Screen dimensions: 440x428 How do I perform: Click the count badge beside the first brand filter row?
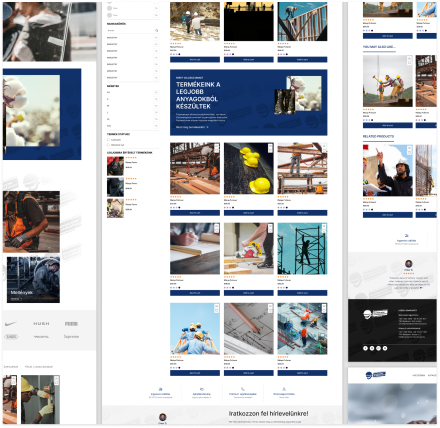156,38
